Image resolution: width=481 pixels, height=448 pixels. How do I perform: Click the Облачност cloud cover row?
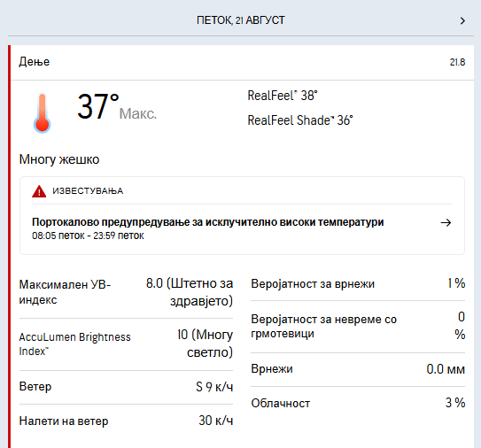point(358,403)
